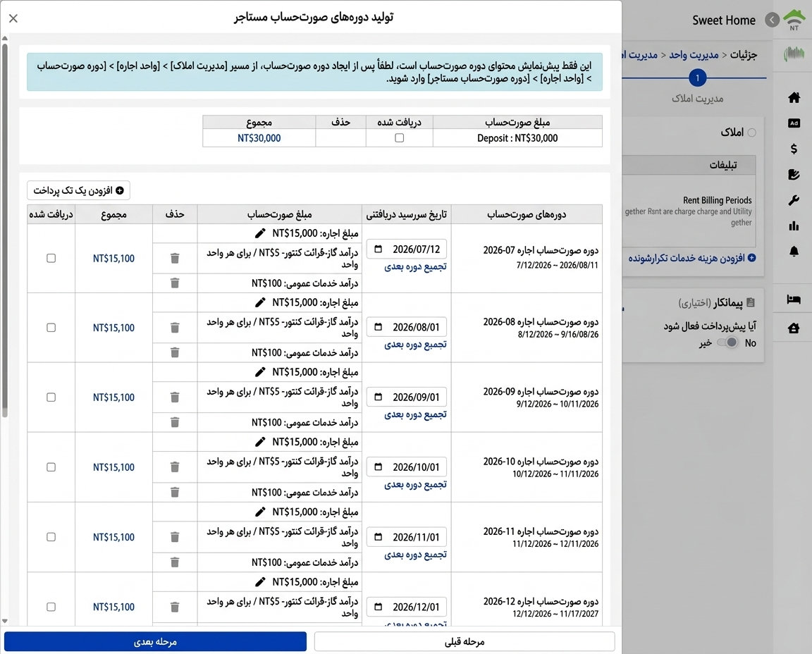Delete gas income row in 2026-12 period
812x654 pixels.
point(175,607)
